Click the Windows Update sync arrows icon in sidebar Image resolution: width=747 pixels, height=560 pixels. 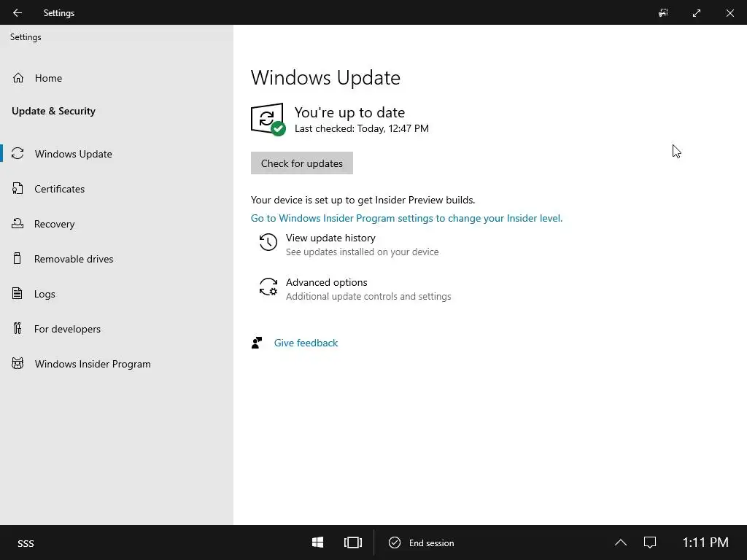(18, 153)
